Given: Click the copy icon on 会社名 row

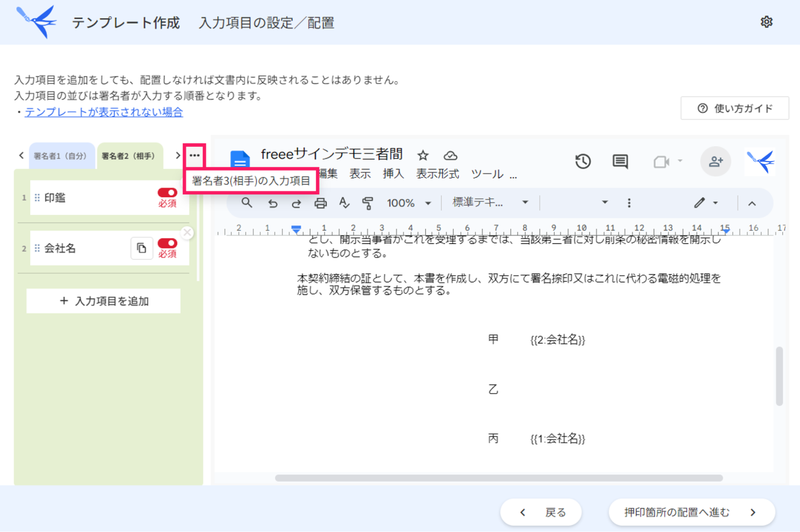Looking at the screenshot, I should point(142,248).
